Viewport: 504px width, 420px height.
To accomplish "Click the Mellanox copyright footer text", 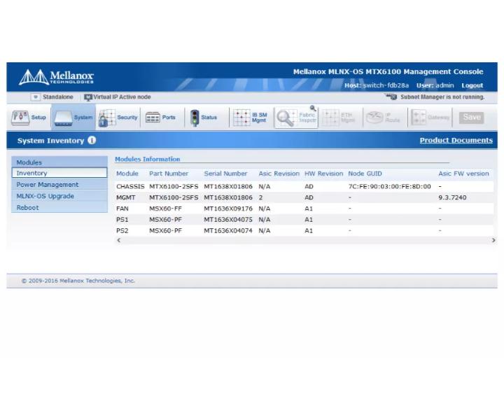I will pyautogui.click(x=78, y=281).
